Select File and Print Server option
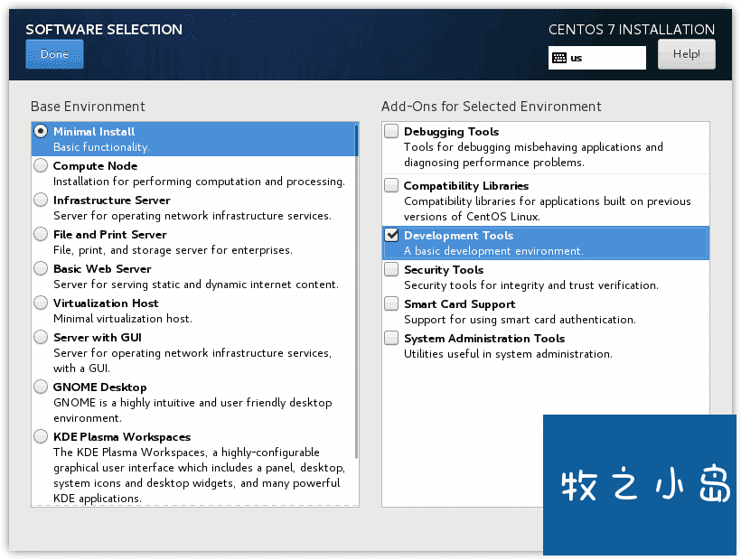 click(41, 234)
